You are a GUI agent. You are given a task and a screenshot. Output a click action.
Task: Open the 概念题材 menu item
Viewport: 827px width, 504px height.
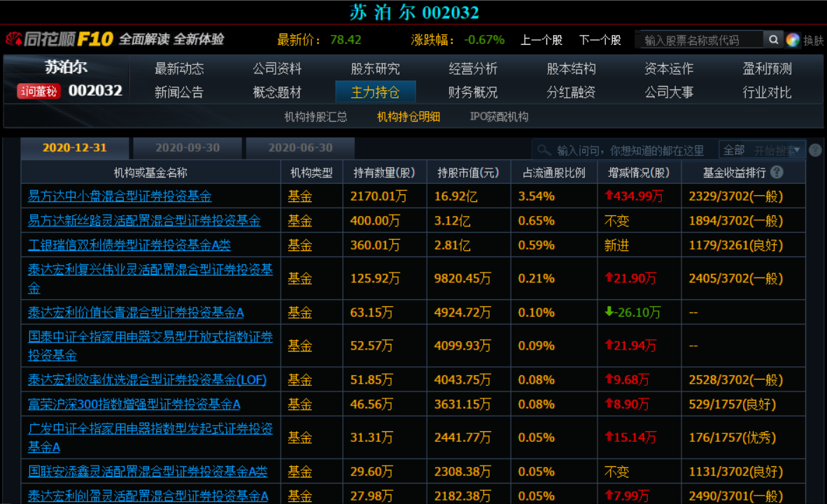pyautogui.click(x=277, y=92)
